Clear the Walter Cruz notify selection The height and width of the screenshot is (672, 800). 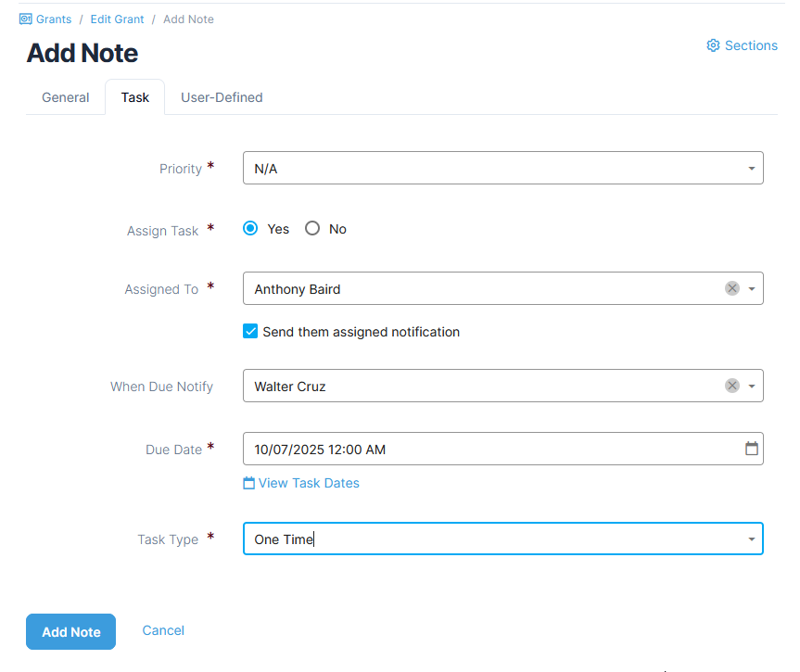[731, 386]
